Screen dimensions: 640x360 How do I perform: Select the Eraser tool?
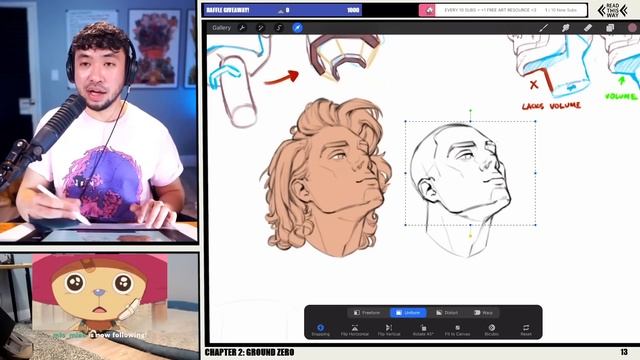pos(588,28)
